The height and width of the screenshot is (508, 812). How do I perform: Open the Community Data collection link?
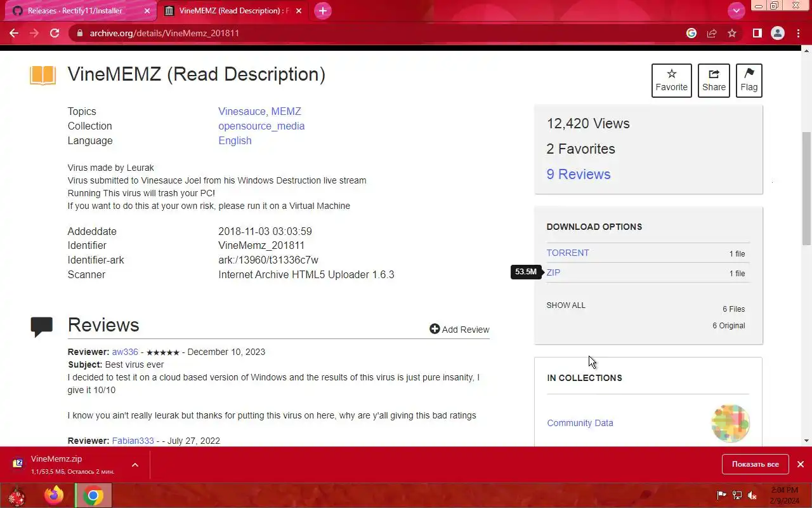pyautogui.click(x=580, y=423)
